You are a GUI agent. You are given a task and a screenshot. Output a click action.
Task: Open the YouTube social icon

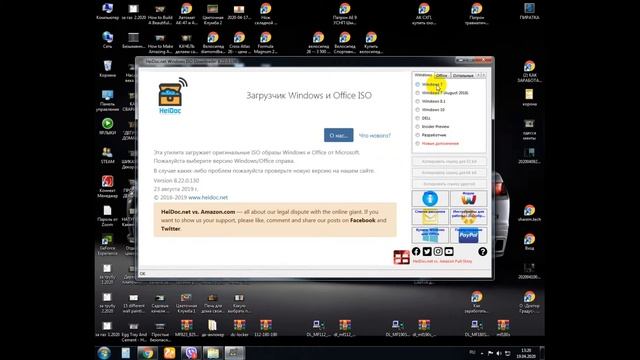coord(449,251)
